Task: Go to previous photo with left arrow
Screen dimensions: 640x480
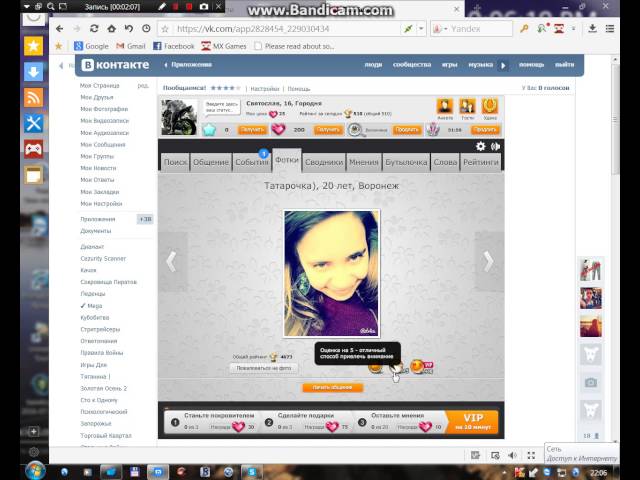Action: coord(171,261)
